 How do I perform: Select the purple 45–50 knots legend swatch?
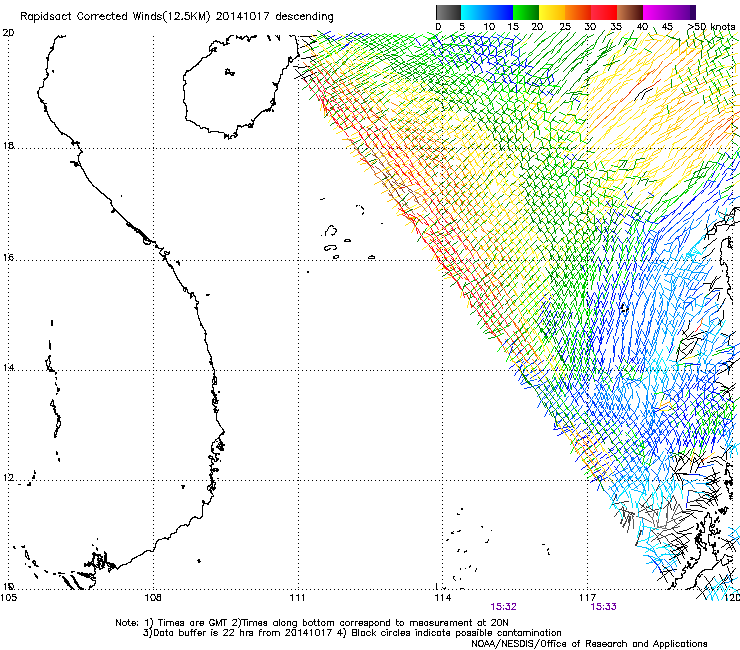[x=682, y=12]
